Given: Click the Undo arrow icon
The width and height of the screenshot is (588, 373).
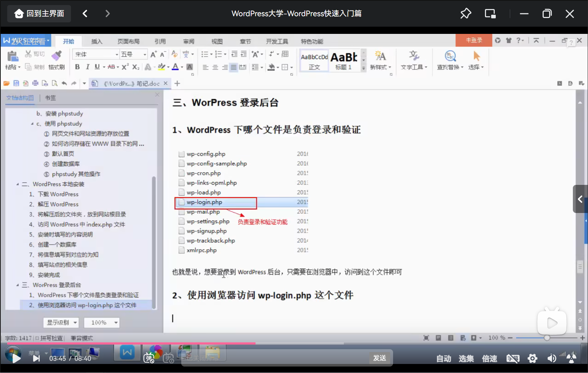Looking at the screenshot, I should (x=64, y=83).
